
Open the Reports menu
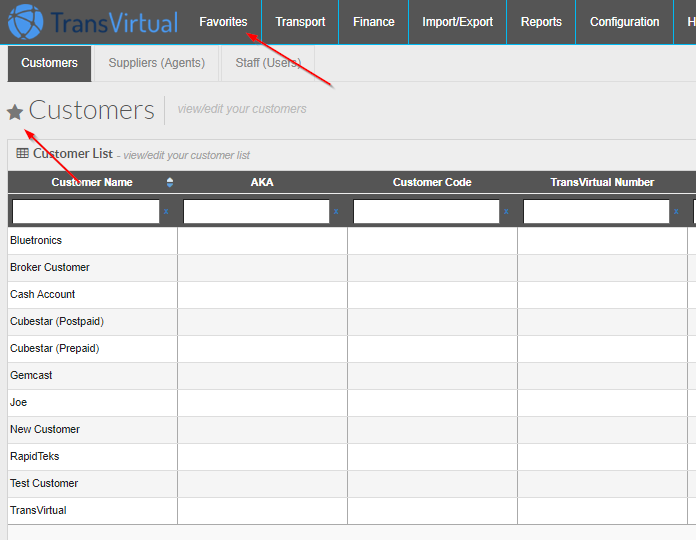click(541, 22)
